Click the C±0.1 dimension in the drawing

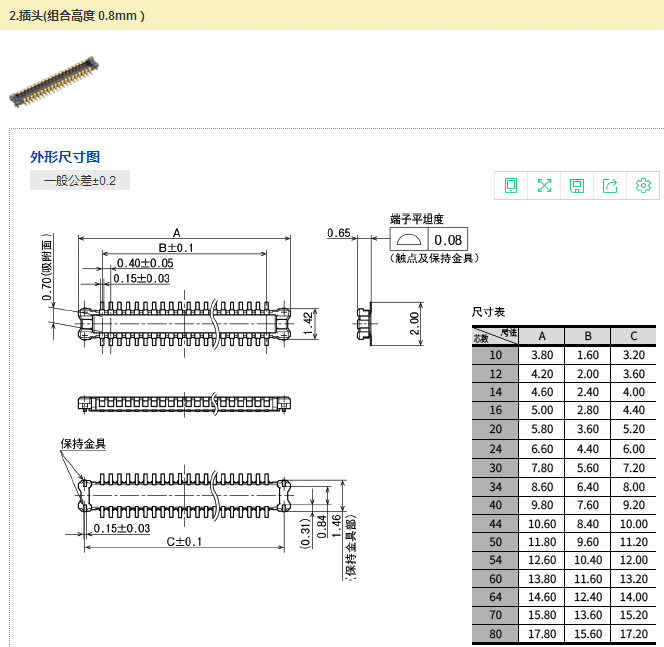(x=184, y=542)
